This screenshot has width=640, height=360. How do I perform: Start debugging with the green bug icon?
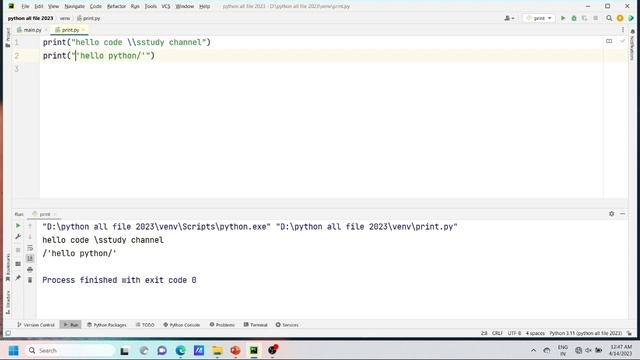pyautogui.click(x=574, y=18)
